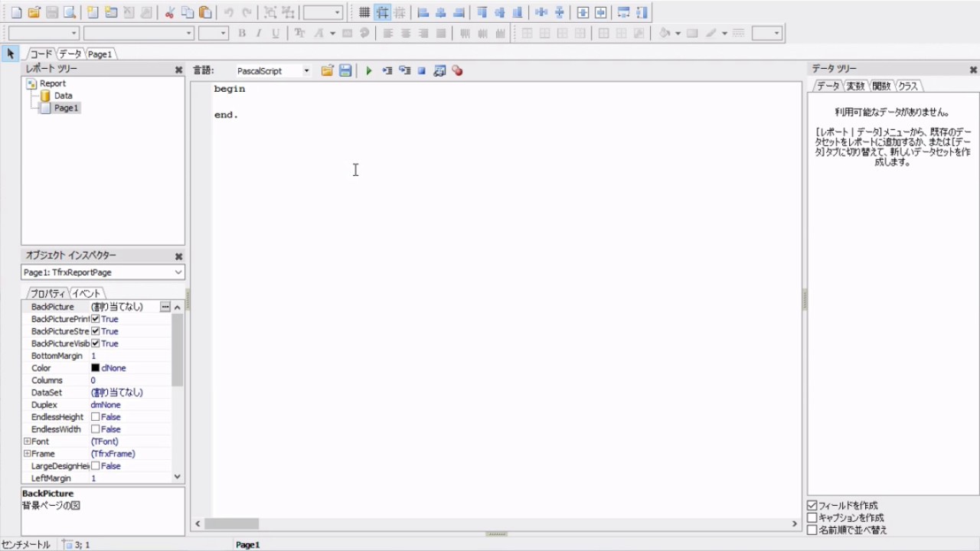Stop the running script
Screen dimensions: 980x551
click(422, 70)
